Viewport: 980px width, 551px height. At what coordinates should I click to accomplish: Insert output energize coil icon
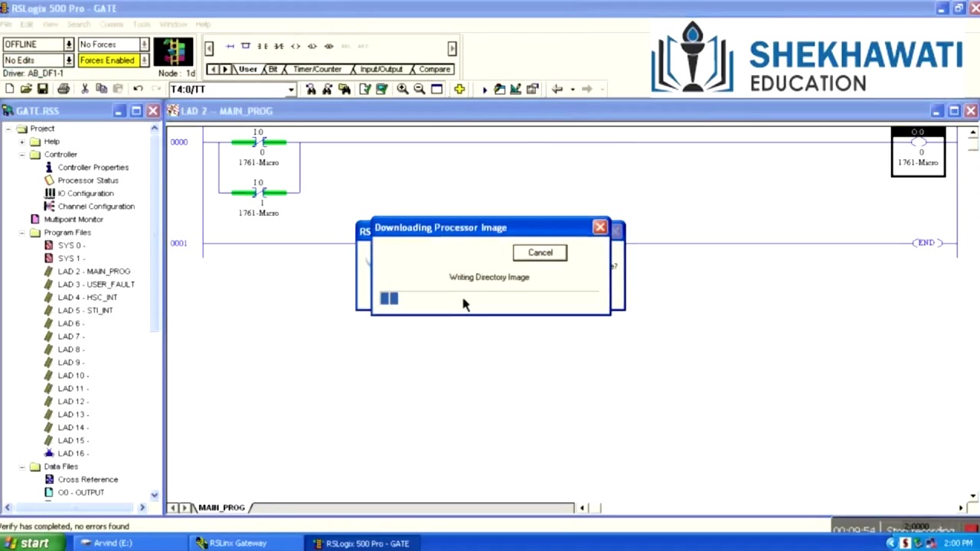(296, 47)
